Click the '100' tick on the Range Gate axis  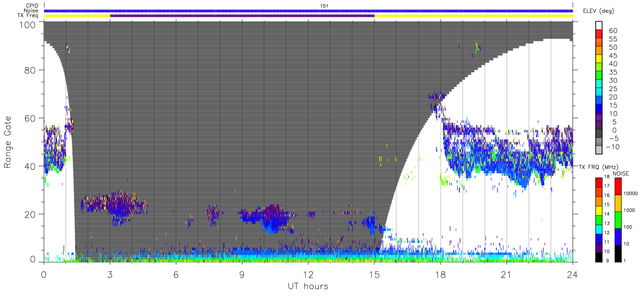pyautogui.click(x=27, y=25)
